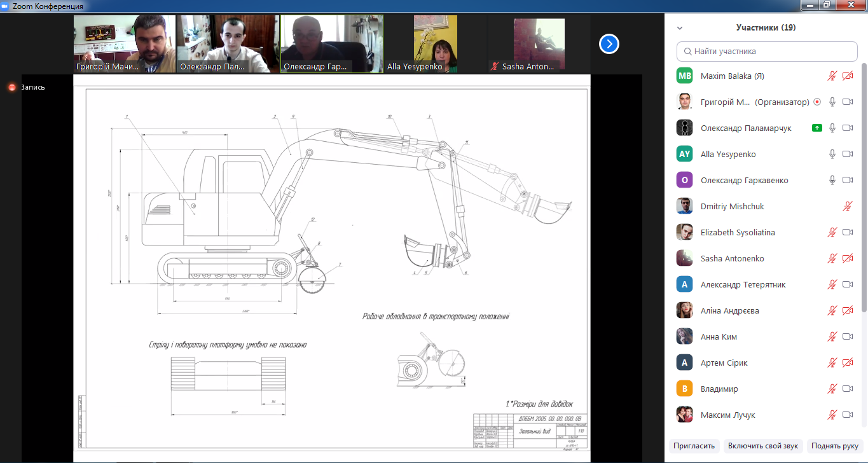The image size is (868, 463).
Task: Click Sasha Antonenko's muted microphone icon in list
Action: 832,258
